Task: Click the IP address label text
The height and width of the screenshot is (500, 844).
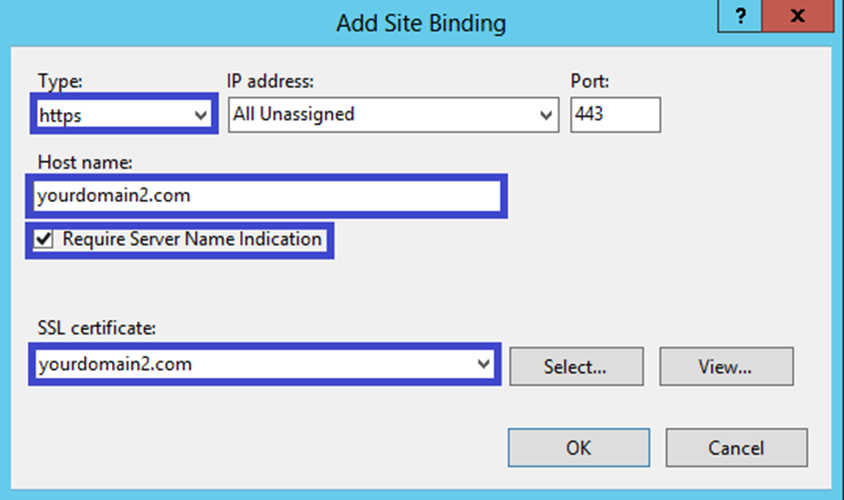Action: (272, 81)
